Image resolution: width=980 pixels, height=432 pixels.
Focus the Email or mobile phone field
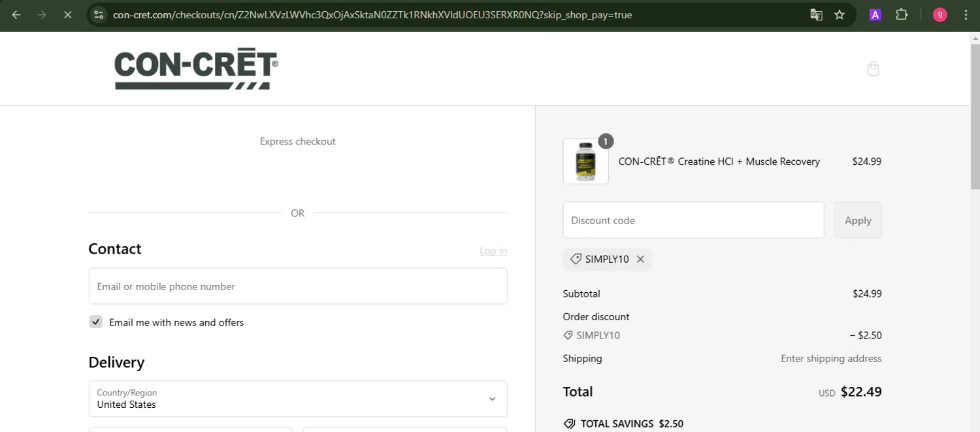[x=298, y=286]
